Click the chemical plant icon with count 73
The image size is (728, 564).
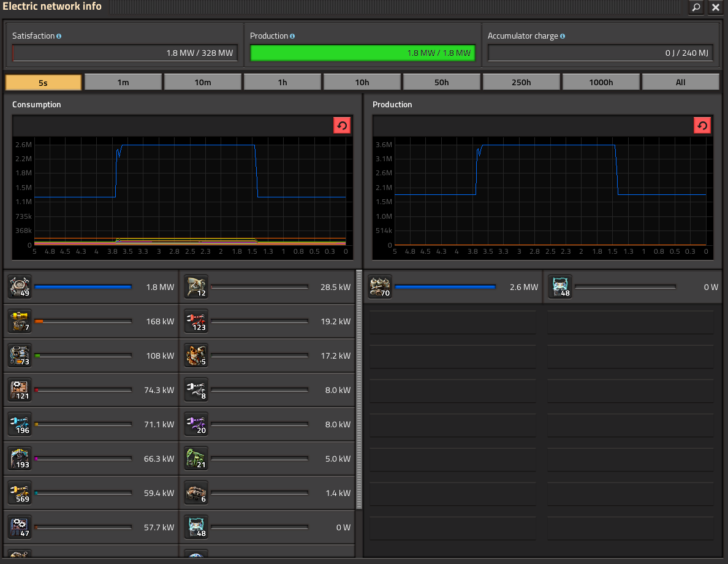coord(20,356)
